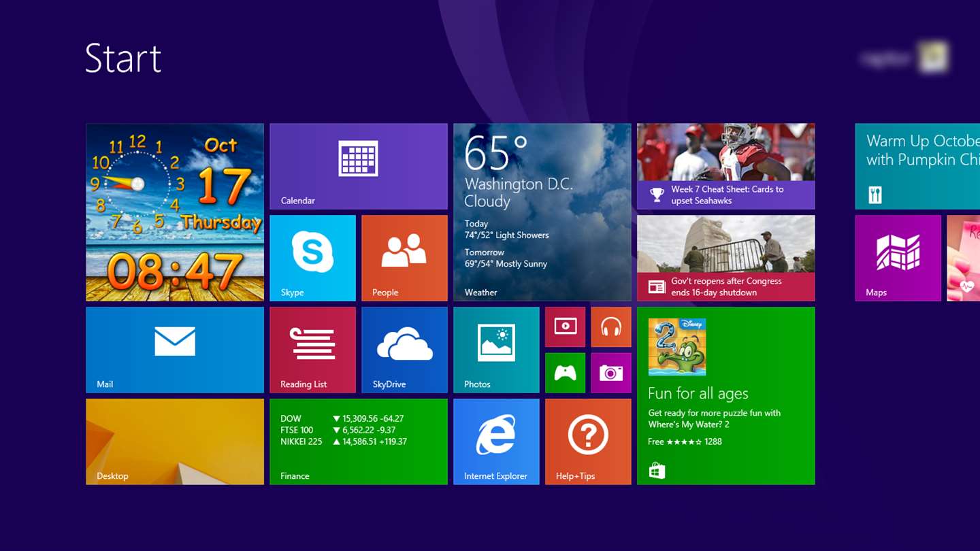
Task: Click the Where's My Water? 2 app thumbnail
Action: tap(677, 347)
